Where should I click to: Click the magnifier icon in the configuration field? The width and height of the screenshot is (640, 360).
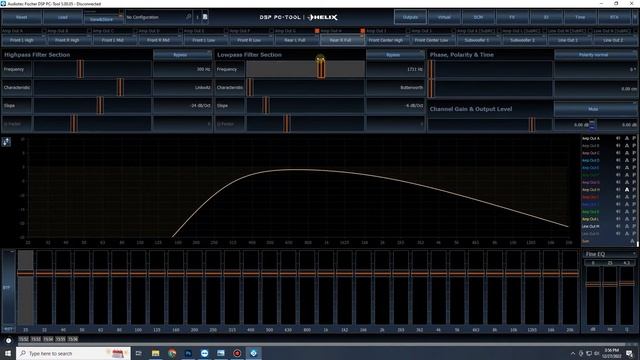tap(188, 17)
